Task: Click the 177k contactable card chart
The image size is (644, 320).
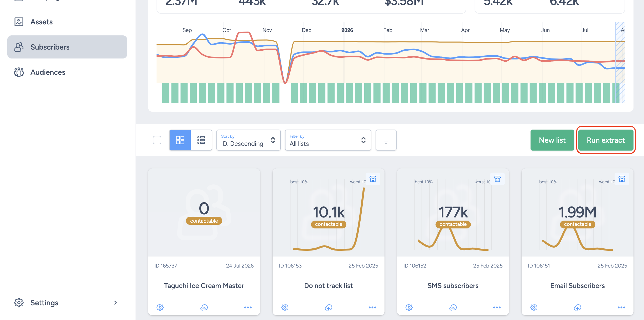Action: coord(453,212)
